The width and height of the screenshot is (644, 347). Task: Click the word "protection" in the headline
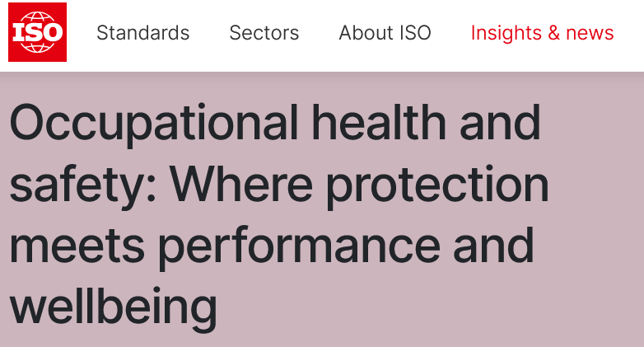pyautogui.click(x=437, y=185)
